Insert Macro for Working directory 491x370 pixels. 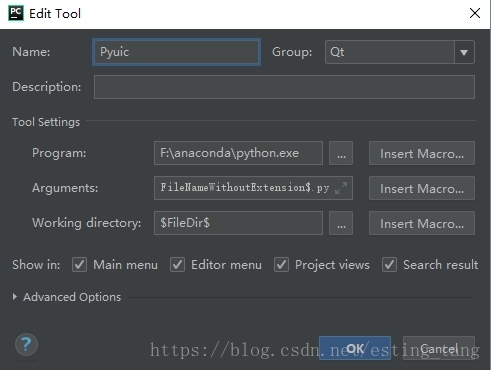click(x=422, y=223)
